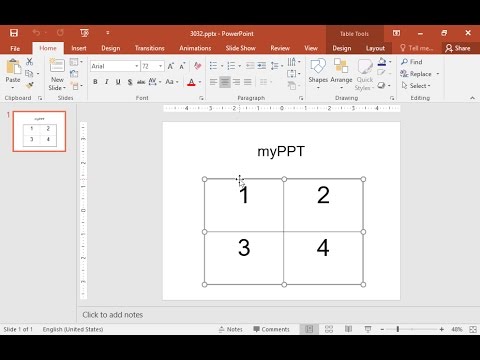
Task: Adjust the zoom slider handle
Action: (398, 329)
